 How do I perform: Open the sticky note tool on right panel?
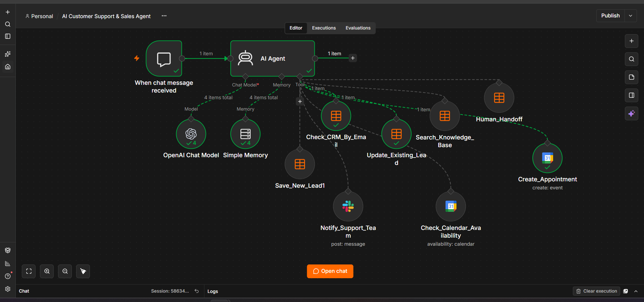[631, 77]
